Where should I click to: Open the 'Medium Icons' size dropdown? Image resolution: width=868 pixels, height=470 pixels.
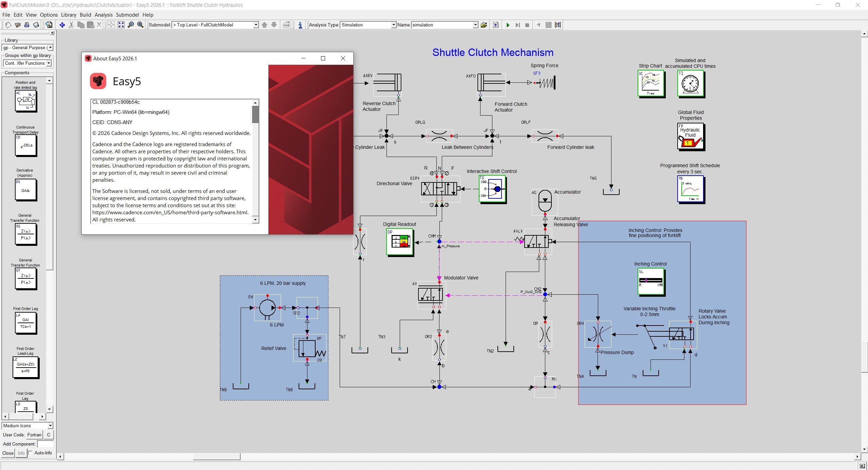(x=27, y=426)
